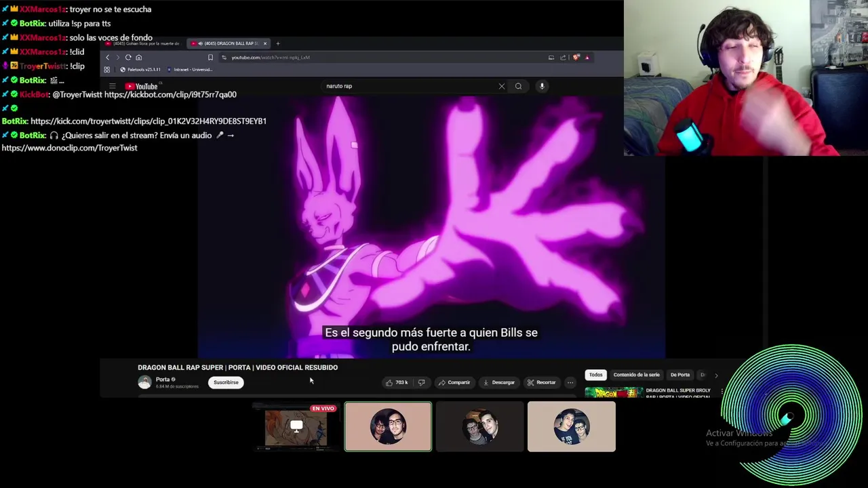Image resolution: width=868 pixels, height=488 pixels.
Task: Clear the YouTube search text
Action: pos(502,86)
